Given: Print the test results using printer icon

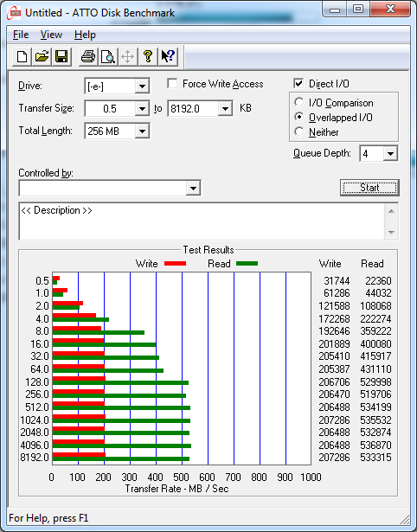Looking at the screenshot, I should point(88,56).
